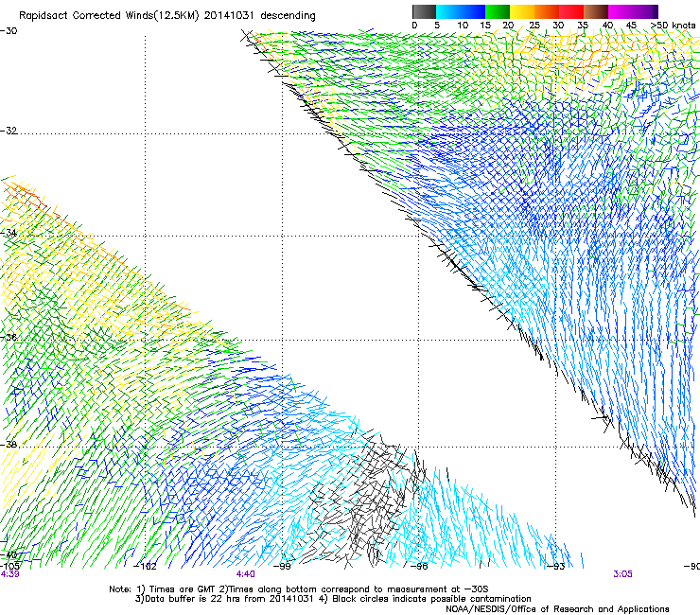Click the '25' label under color bar
This screenshot has height=615, width=700.
click(534, 26)
